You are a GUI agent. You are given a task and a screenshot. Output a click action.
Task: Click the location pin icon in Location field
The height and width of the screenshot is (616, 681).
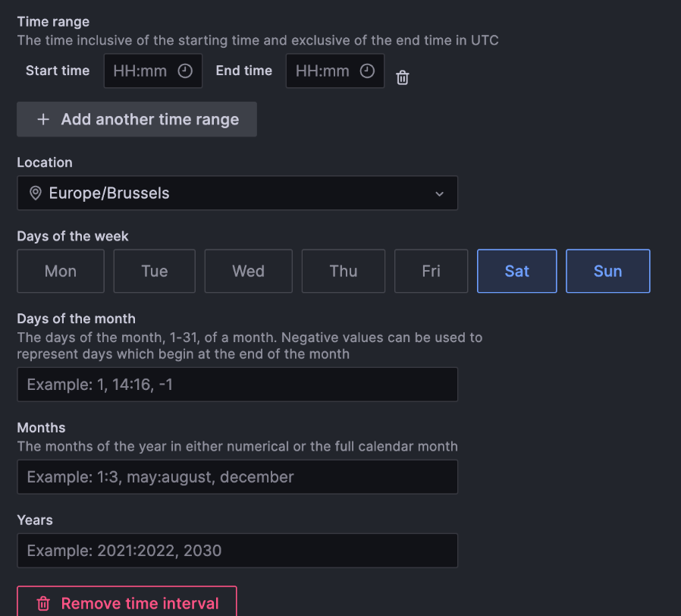click(x=35, y=193)
